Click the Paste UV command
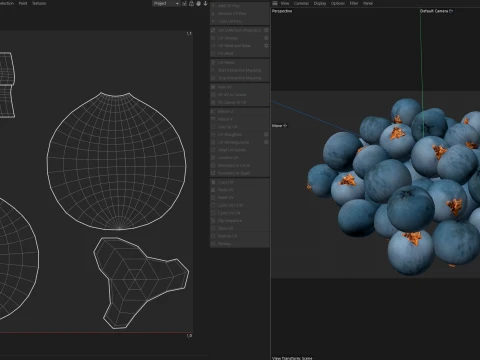The height and width of the screenshot is (360, 480). 240,190
